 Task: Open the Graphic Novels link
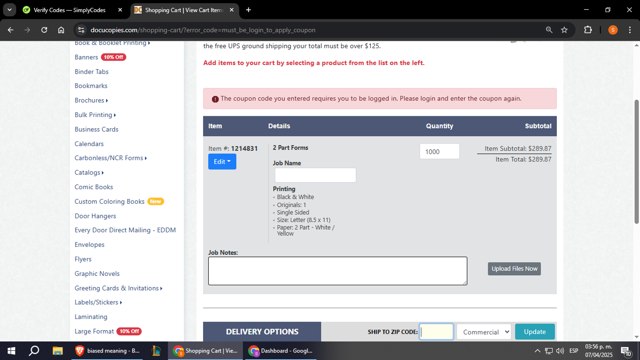tap(97, 273)
